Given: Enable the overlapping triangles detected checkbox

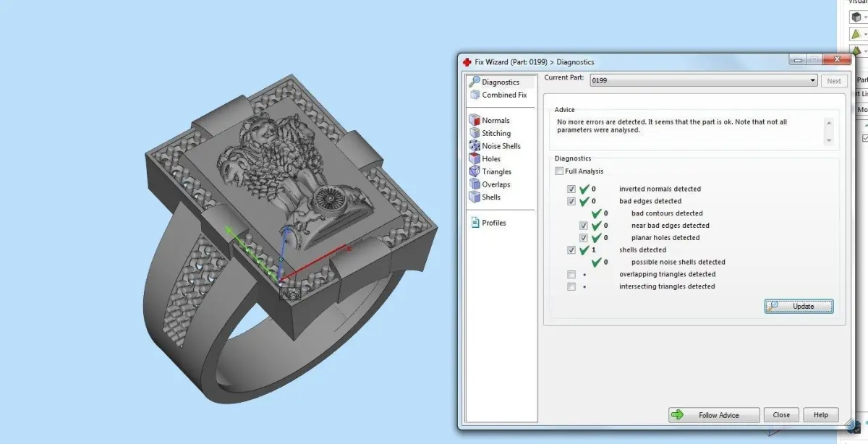Looking at the screenshot, I should [x=571, y=275].
